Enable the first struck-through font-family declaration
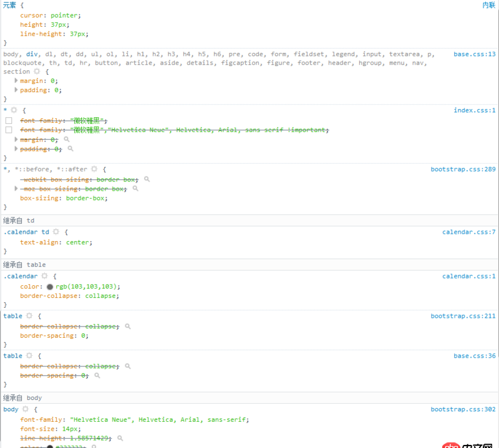Viewport: 499px width, 448px height. pyautogui.click(x=9, y=120)
